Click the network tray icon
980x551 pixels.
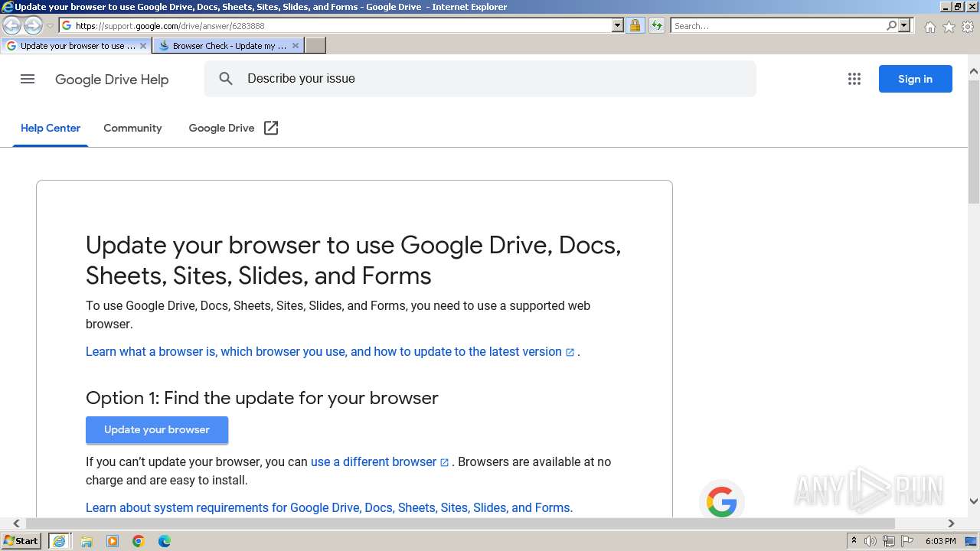pyautogui.click(x=889, y=541)
